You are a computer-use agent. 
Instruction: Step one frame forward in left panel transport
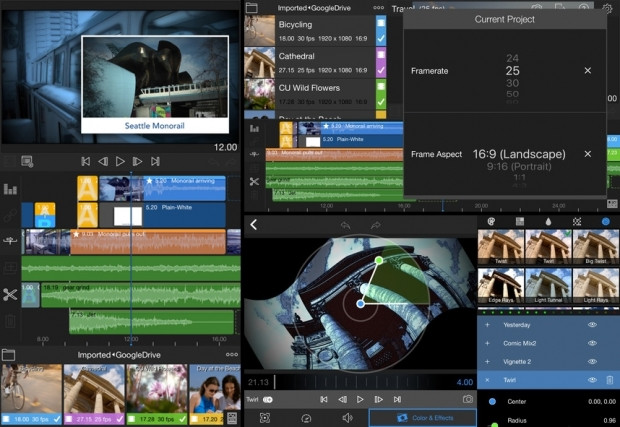tap(137, 161)
